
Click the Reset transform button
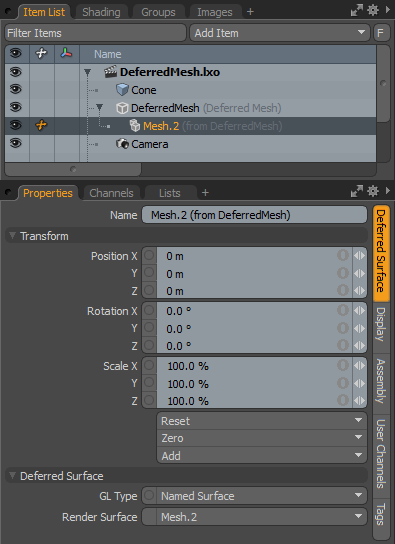262,421
